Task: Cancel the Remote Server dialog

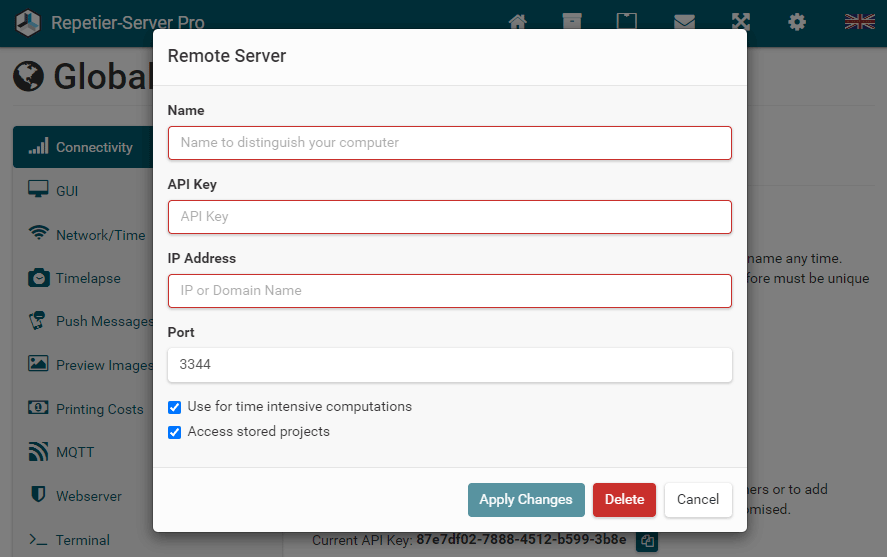Action: [698, 500]
